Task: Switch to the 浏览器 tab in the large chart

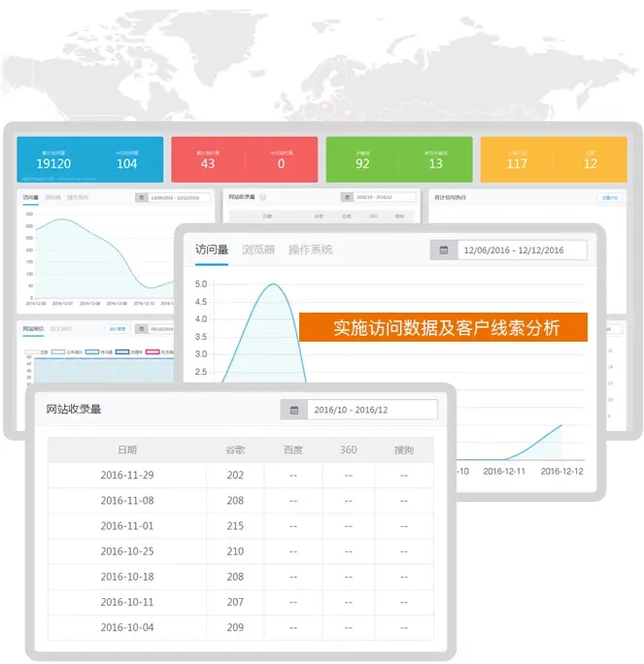Action: [258, 249]
